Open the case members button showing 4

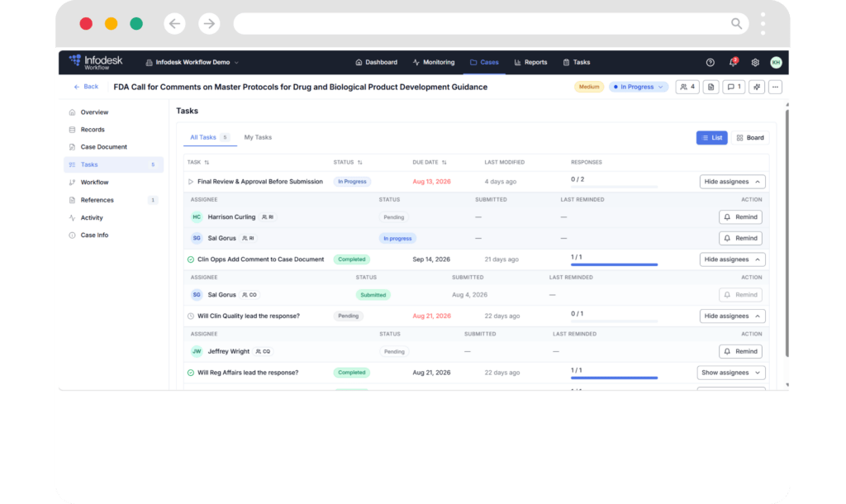point(687,87)
